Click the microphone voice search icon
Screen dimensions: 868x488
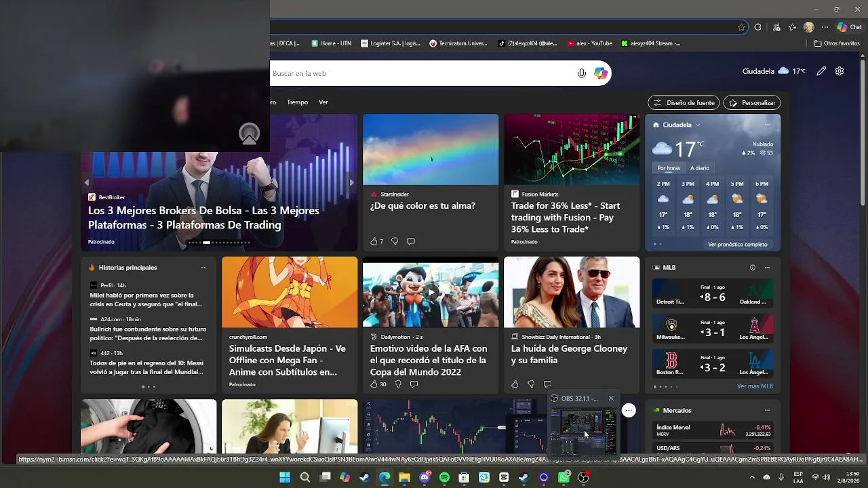pos(581,73)
